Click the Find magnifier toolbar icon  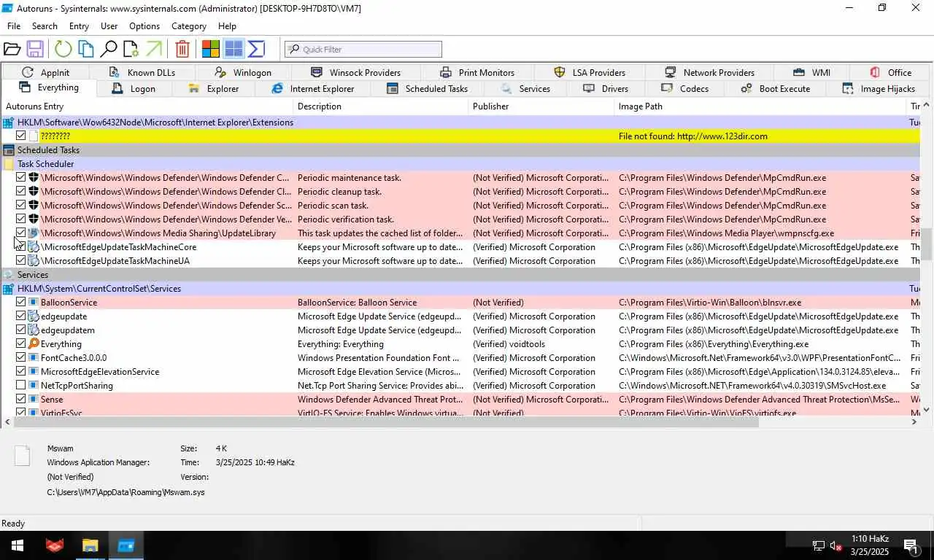tap(109, 49)
